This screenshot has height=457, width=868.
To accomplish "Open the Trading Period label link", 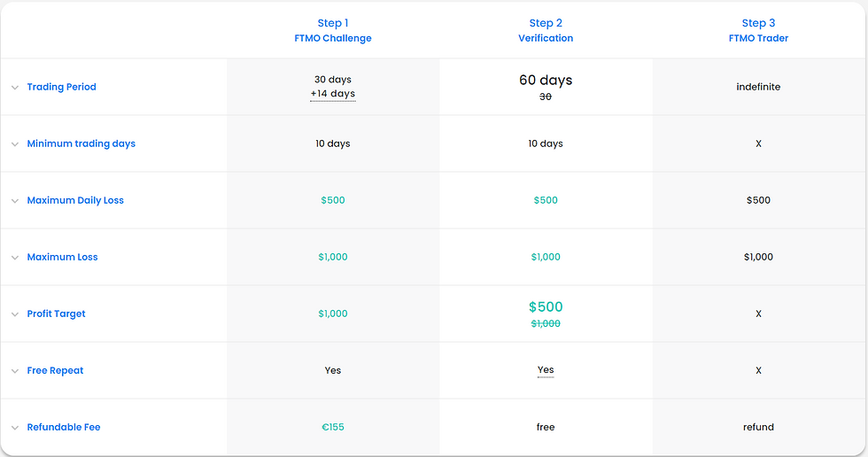I will point(61,87).
